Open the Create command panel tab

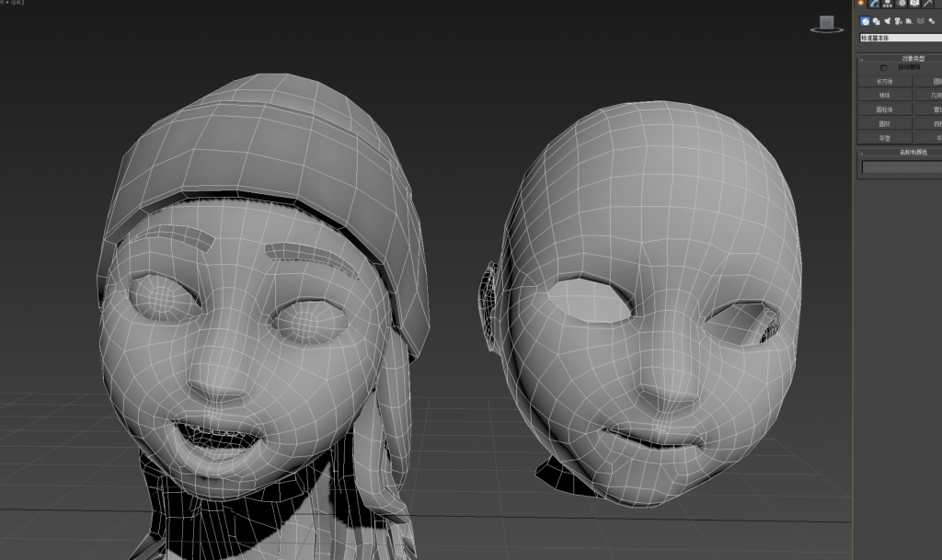(x=861, y=4)
